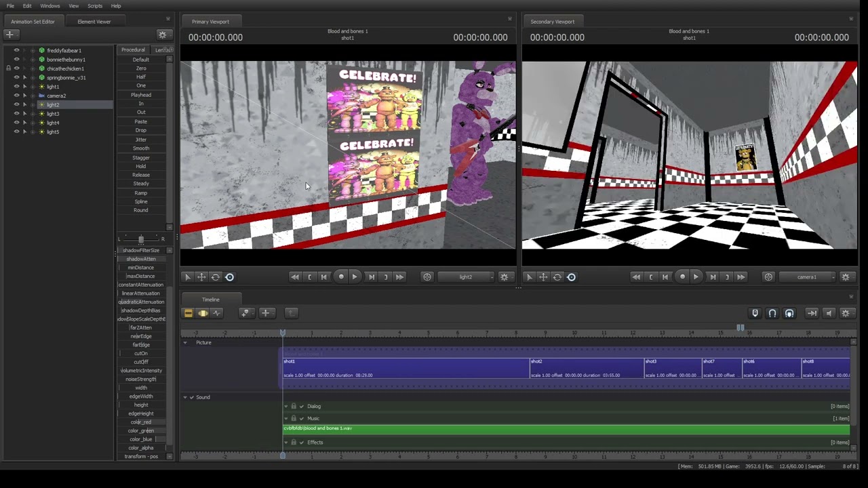Toggle visibility of springbonnie_v31
868x488 pixels.
16,77
